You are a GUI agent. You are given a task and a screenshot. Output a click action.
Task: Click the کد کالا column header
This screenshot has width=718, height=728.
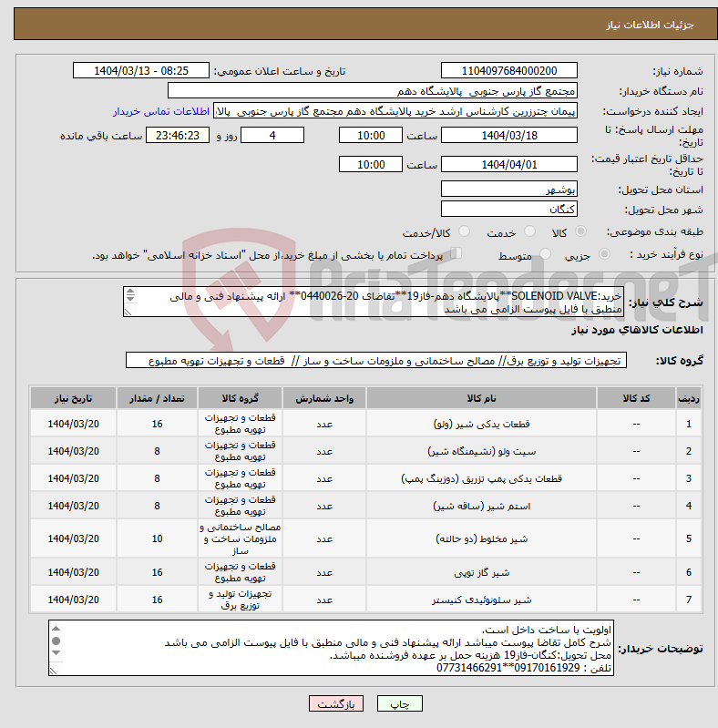(636, 398)
